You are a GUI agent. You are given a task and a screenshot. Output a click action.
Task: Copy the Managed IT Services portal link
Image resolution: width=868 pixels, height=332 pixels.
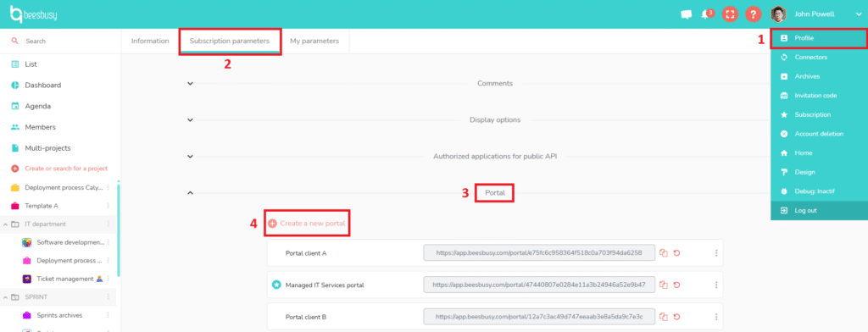coord(664,285)
